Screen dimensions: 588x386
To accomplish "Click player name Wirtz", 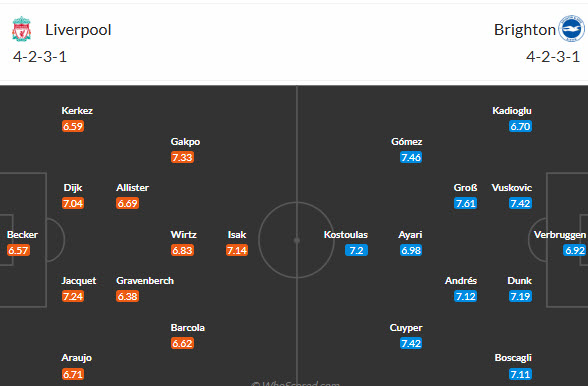I will 183,234.
